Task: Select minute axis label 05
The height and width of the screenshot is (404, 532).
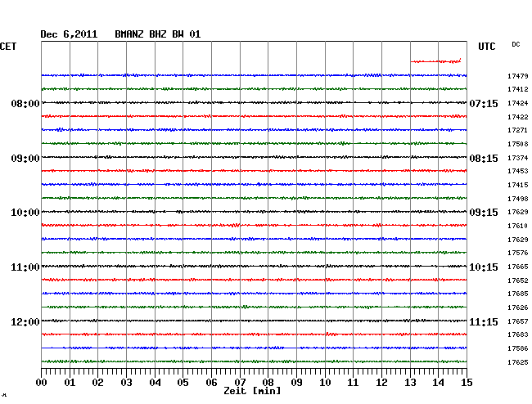Action: click(x=183, y=383)
